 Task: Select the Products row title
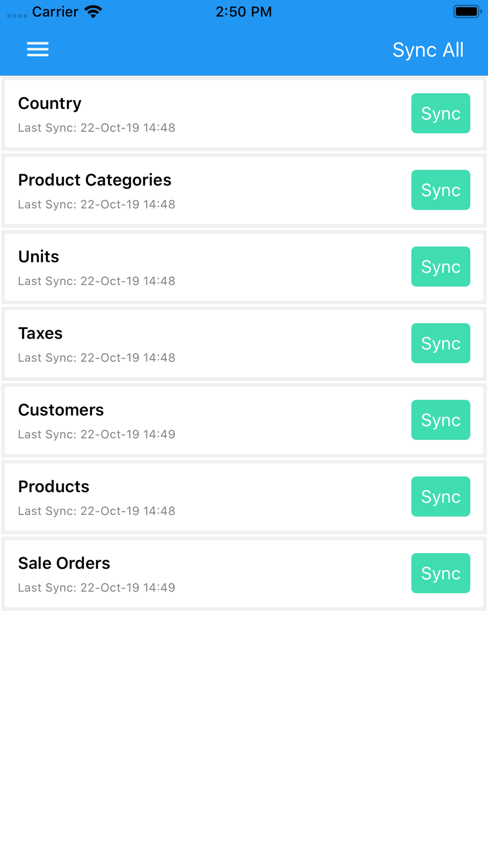click(54, 487)
